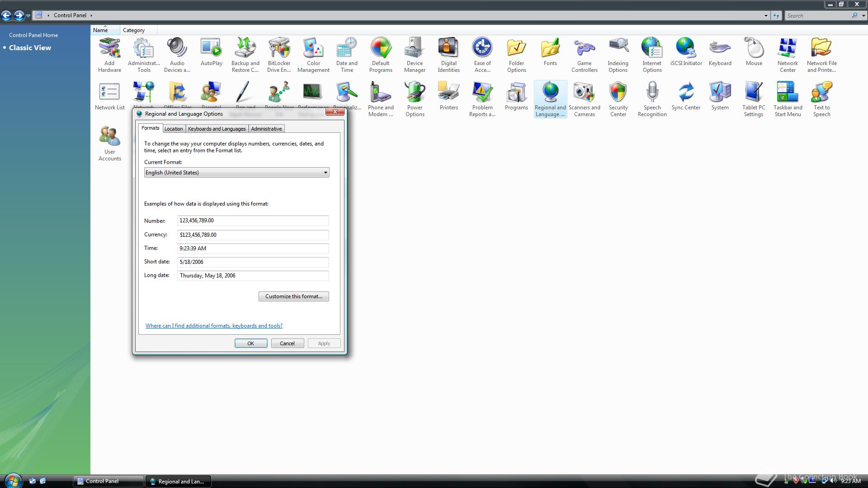The height and width of the screenshot is (488, 868).
Task: Cancel the Regional and Language dialog
Action: pyautogui.click(x=287, y=343)
